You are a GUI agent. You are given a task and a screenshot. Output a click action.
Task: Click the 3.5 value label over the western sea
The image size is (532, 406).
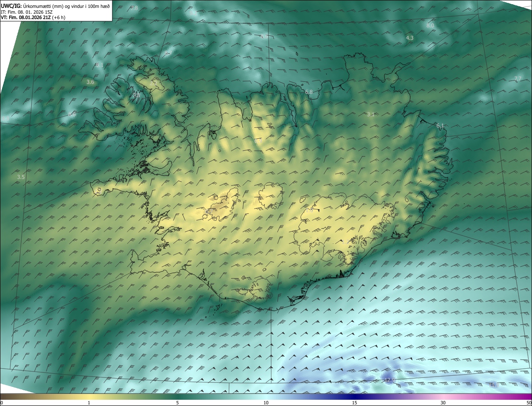tap(21, 177)
